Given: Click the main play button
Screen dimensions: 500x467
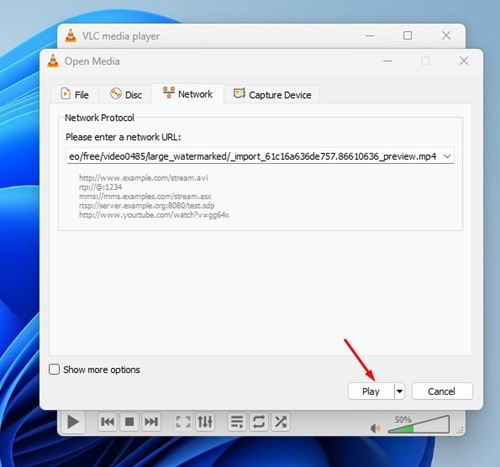Looking at the screenshot, I should [x=73, y=422].
